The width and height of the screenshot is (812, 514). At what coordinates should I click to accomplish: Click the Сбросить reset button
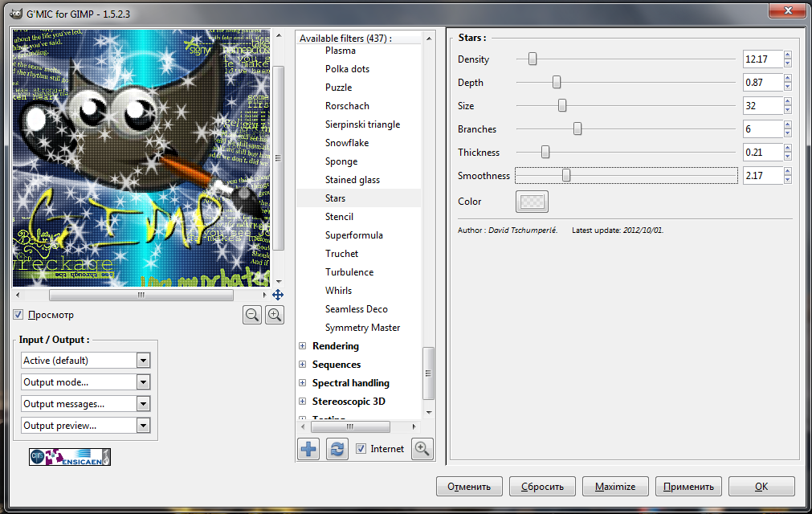tap(542, 487)
